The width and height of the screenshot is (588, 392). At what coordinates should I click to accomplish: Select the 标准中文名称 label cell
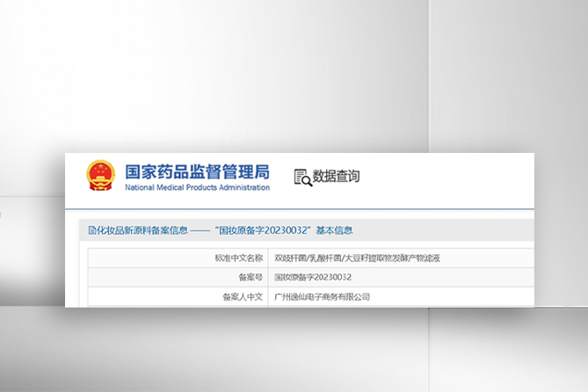click(x=178, y=258)
